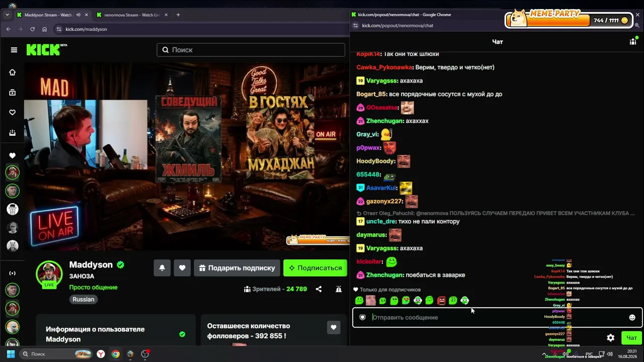
Task: Show hidden system tray icons
Action: [544, 354]
